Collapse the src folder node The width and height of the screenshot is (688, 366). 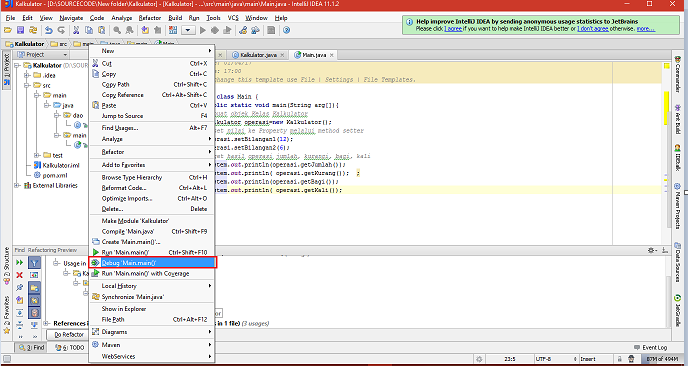click(27, 86)
